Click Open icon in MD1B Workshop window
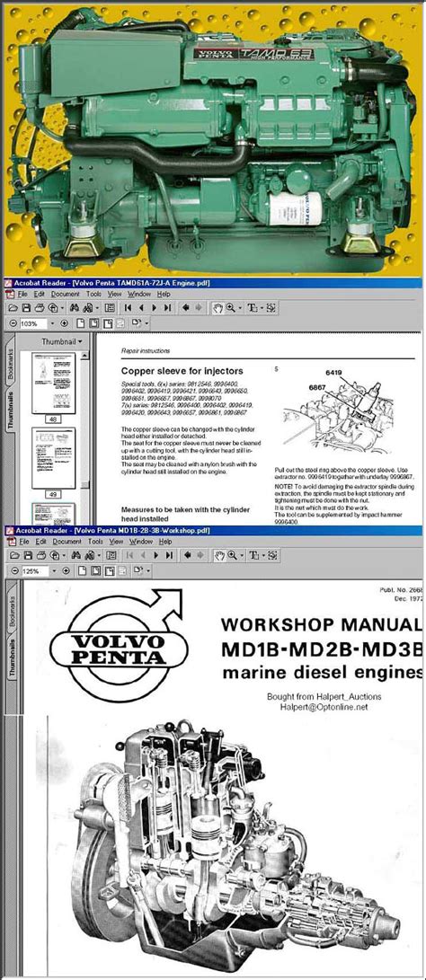The image size is (426, 980). pos(13,555)
